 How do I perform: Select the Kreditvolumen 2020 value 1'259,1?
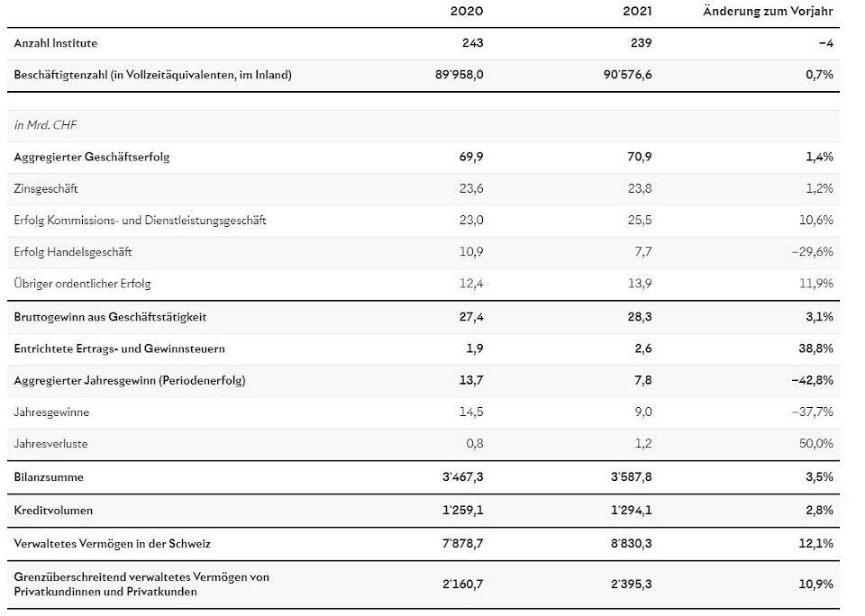(x=461, y=511)
